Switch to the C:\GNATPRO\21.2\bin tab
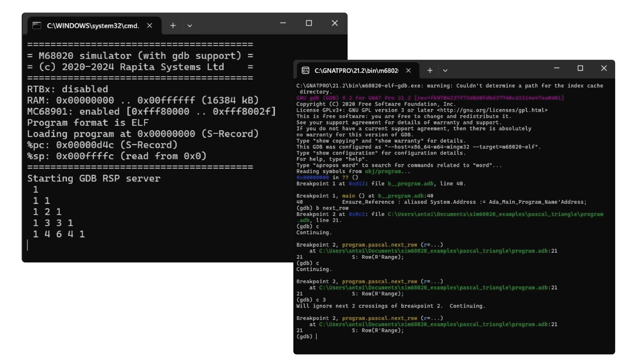 click(x=355, y=70)
